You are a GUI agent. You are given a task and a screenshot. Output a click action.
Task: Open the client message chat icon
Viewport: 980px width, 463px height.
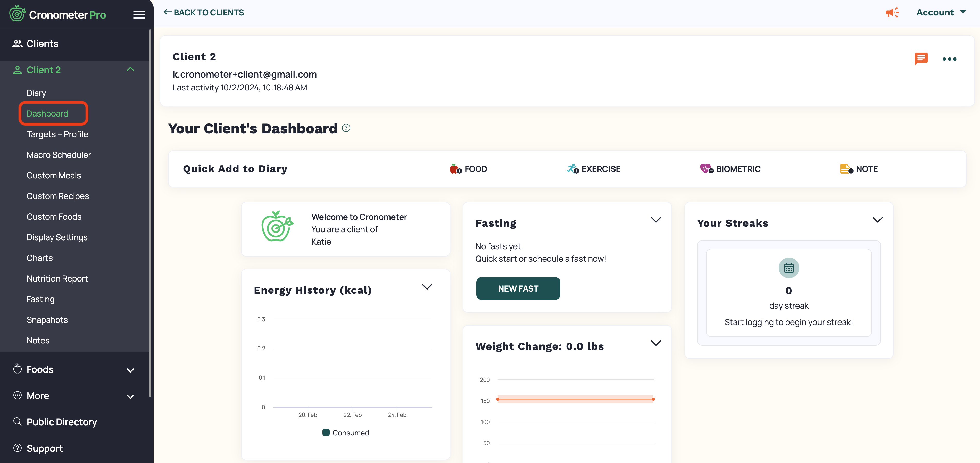pos(921,59)
